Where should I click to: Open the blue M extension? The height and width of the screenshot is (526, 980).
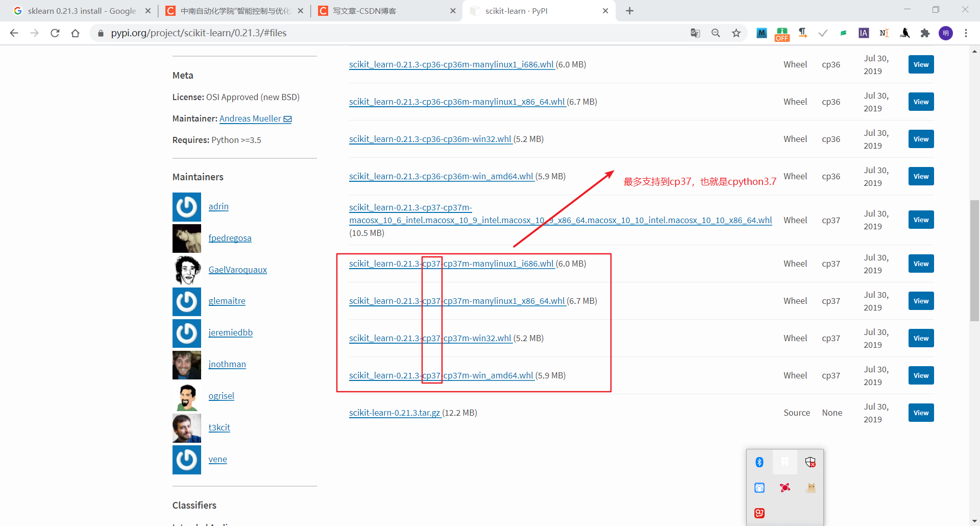[x=762, y=33]
